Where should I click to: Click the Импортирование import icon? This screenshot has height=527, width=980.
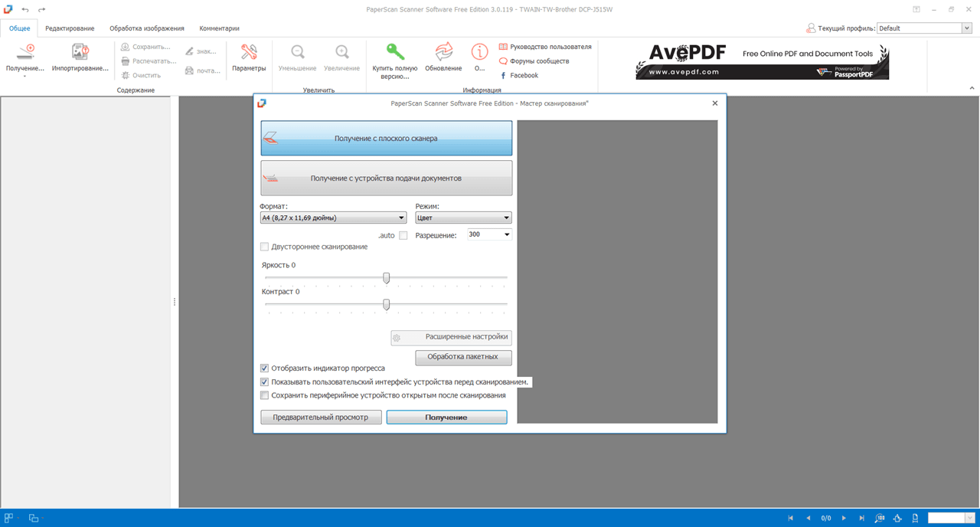pos(80,52)
